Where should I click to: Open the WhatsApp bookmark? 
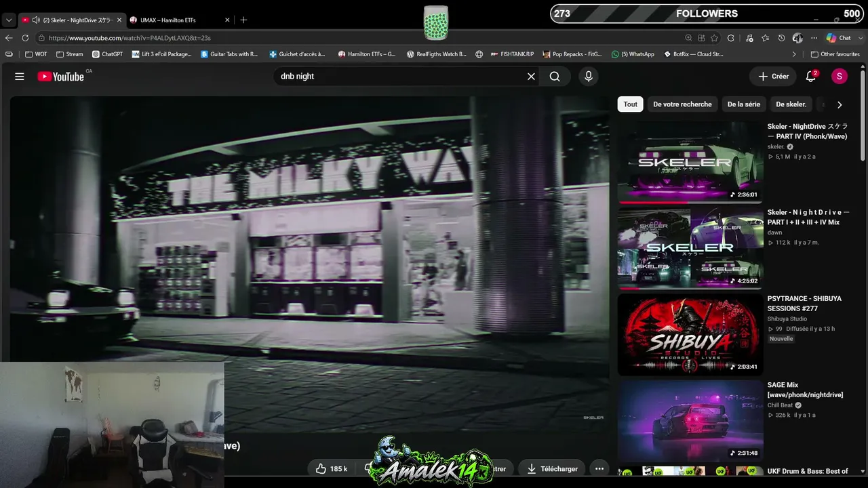633,54
